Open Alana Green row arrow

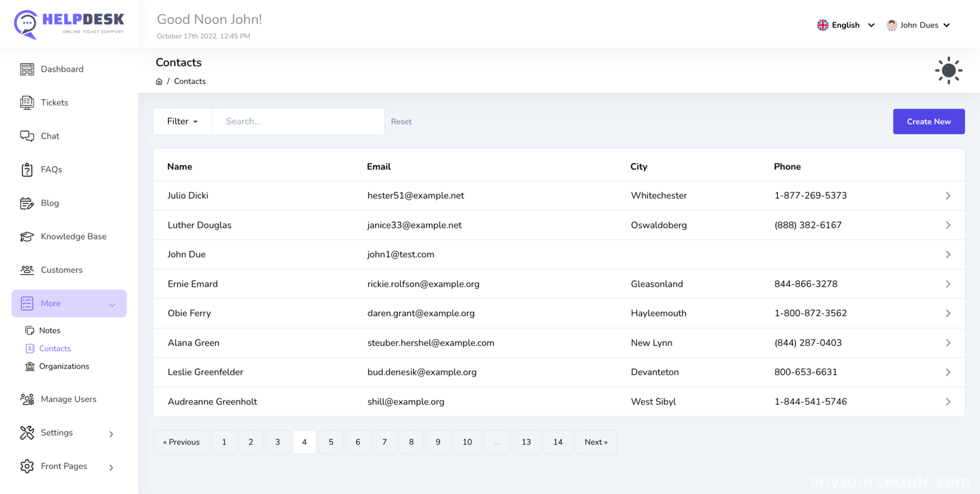tap(948, 343)
